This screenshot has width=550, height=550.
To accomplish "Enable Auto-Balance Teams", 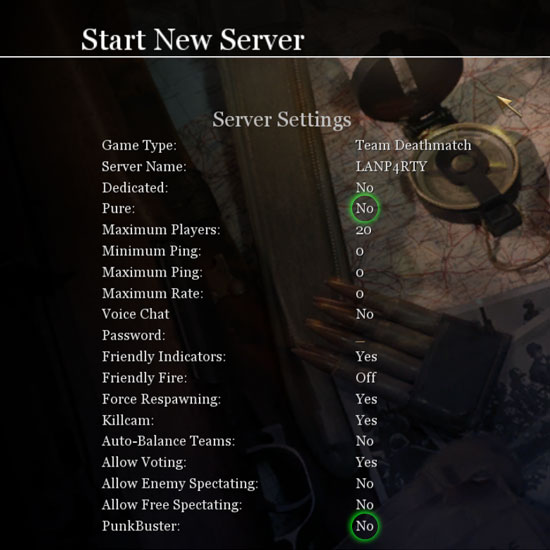I will click(x=364, y=441).
